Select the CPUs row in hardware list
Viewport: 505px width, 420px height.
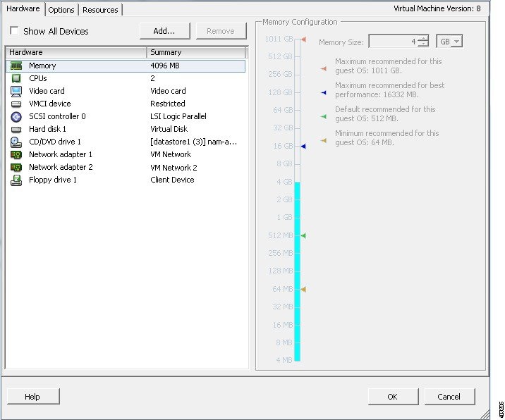pyautogui.click(x=126, y=78)
